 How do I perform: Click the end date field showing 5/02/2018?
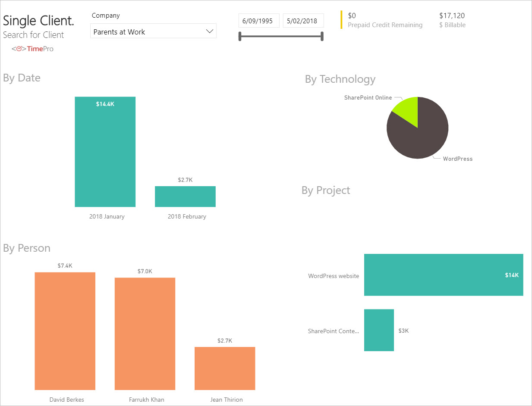[x=303, y=20]
